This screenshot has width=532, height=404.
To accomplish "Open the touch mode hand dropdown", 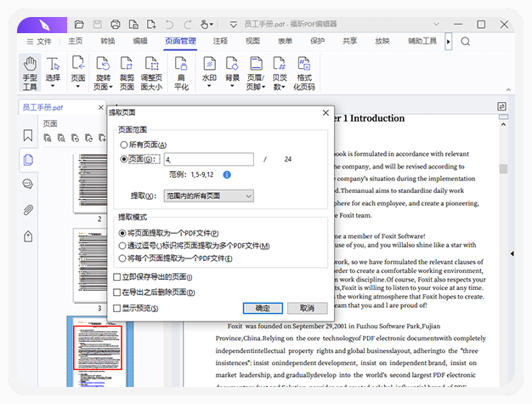I will (207, 25).
